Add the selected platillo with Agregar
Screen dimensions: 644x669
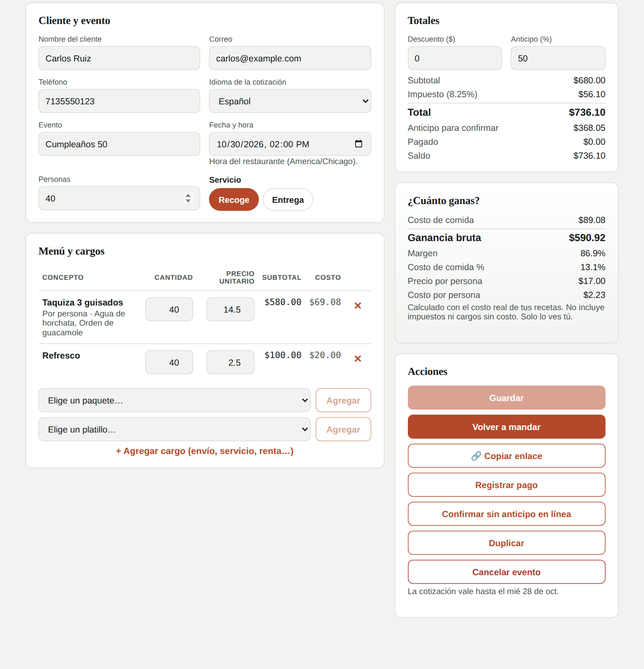(x=343, y=429)
